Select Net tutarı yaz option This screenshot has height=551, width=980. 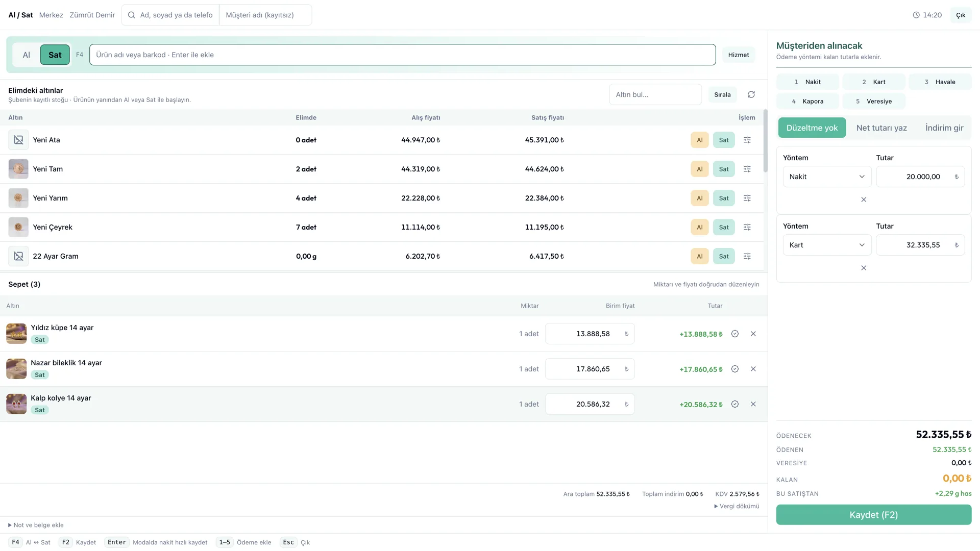click(x=881, y=128)
